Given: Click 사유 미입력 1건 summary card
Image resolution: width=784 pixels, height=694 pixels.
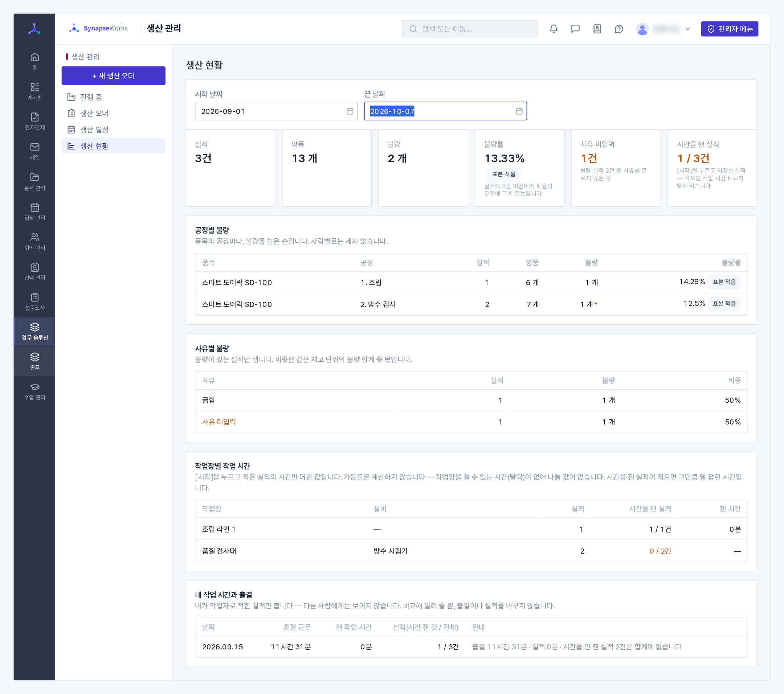Looking at the screenshot, I should pos(615,168).
